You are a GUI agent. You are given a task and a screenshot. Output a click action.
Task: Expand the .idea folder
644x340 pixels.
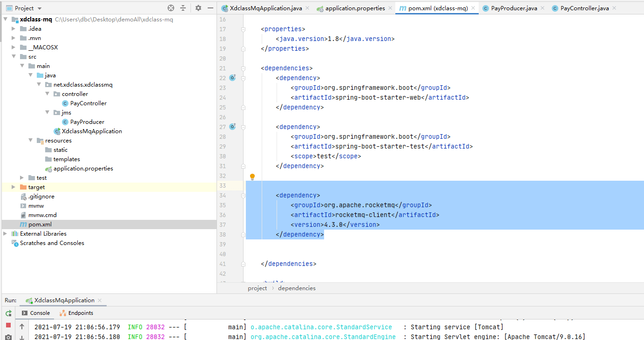coord(14,29)
